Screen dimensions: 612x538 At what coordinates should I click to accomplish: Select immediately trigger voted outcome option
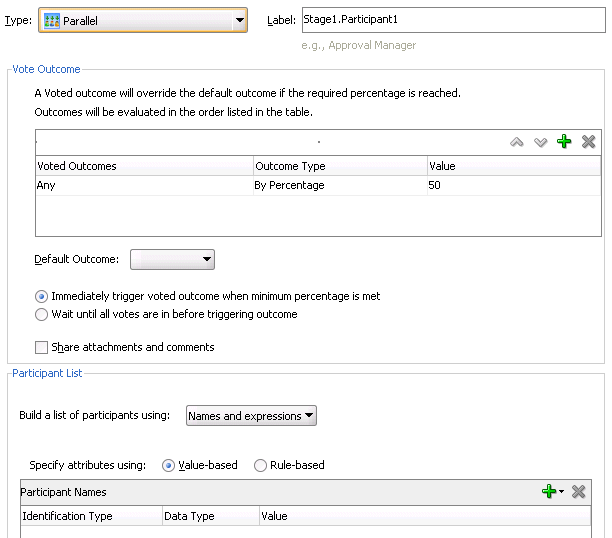tap(41, 297)
